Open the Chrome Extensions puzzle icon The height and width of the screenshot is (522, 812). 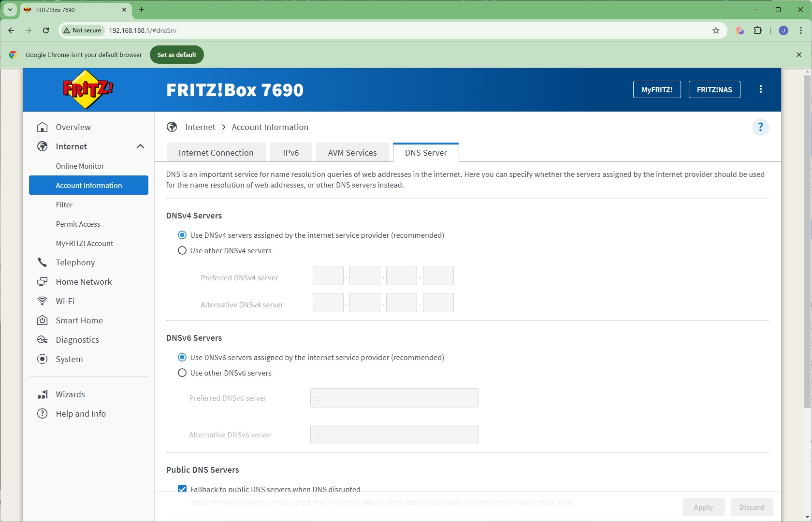(x=758, y=30)
